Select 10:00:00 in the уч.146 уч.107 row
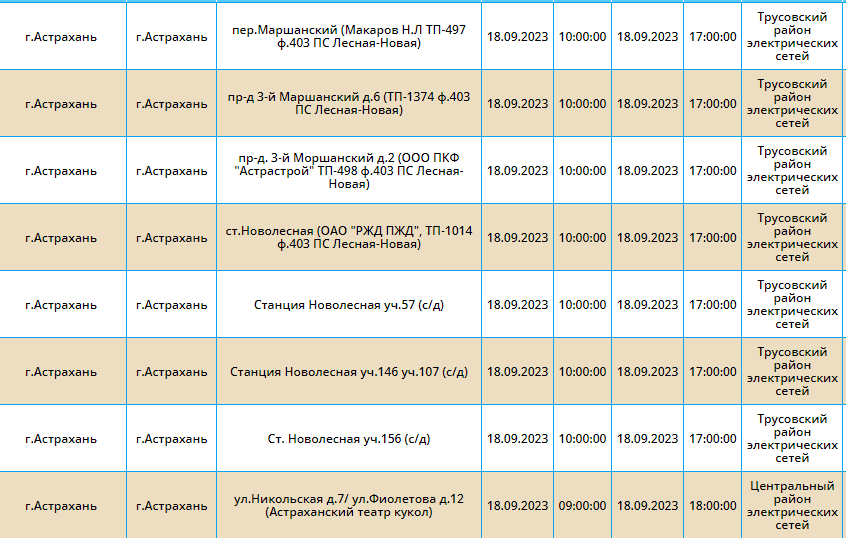This screenshot has width=846, height=538. (582, 371)
